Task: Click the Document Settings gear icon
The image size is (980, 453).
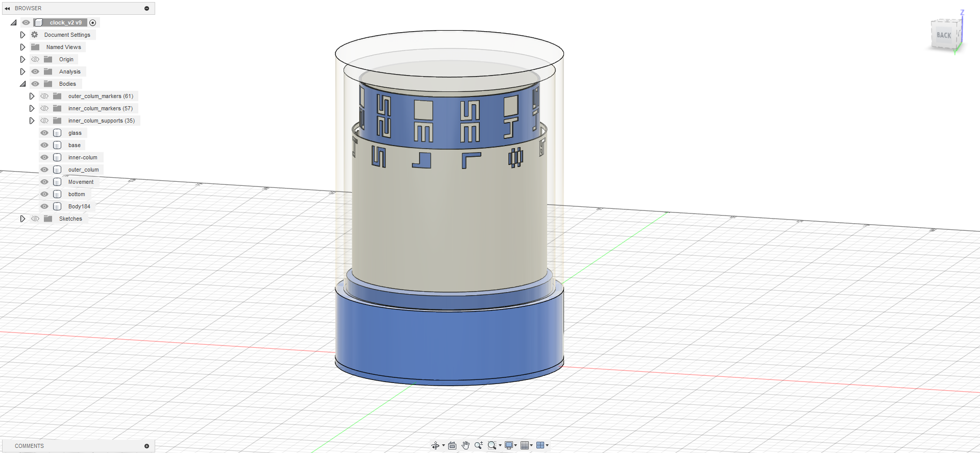Action: tap(35, 35)
